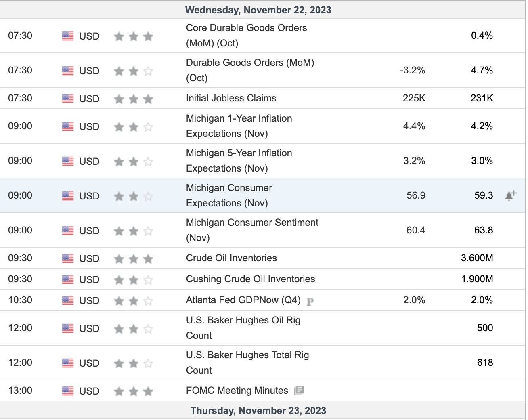Viewport: 528px width, 420px height.
Task: Open the Atlanta Fed GDPNow (Q4) event
Action: [243, 300]
